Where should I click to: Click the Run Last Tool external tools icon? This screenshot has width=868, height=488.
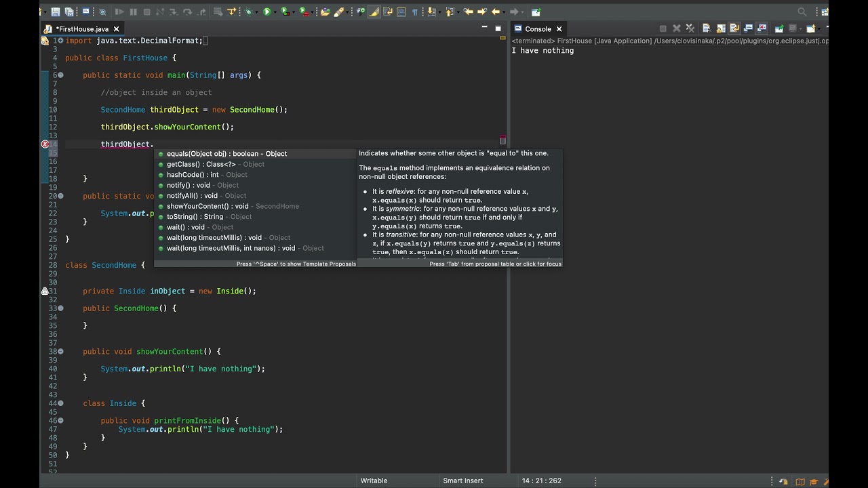[x=304, y=12]
